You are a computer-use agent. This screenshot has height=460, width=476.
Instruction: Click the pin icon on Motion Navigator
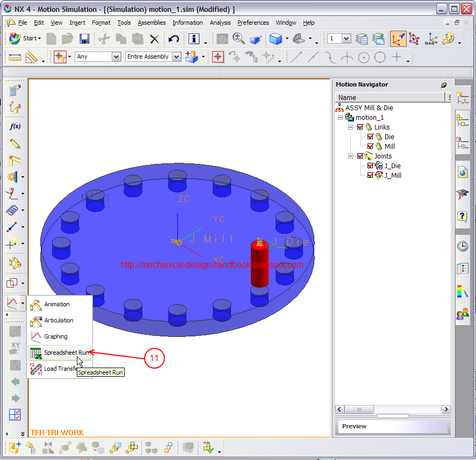[444, 85]
